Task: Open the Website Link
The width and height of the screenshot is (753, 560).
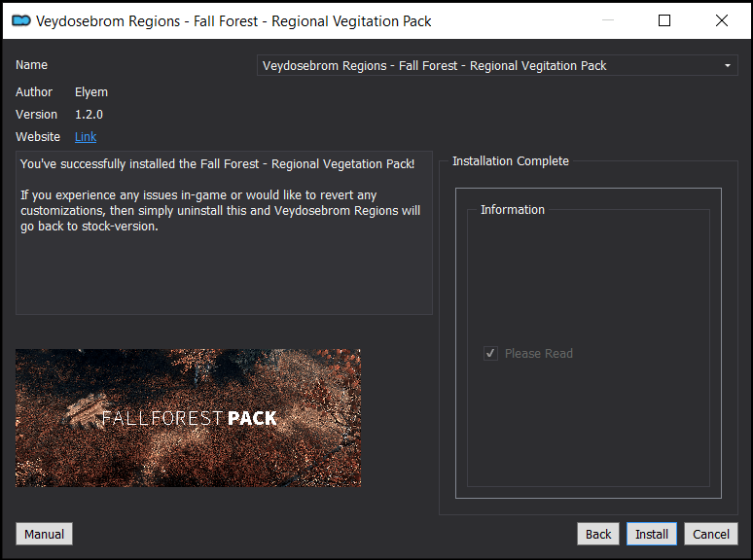Action: [x=86, y=137]
